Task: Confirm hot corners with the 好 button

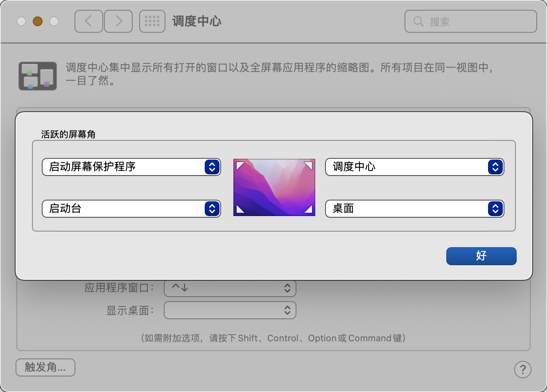Action: (x=481, y=256)
